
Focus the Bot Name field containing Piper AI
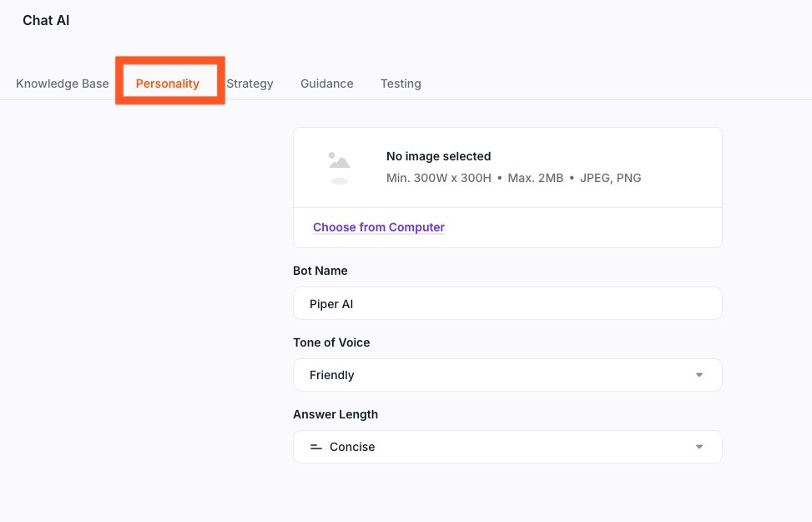tap(507, 304)
